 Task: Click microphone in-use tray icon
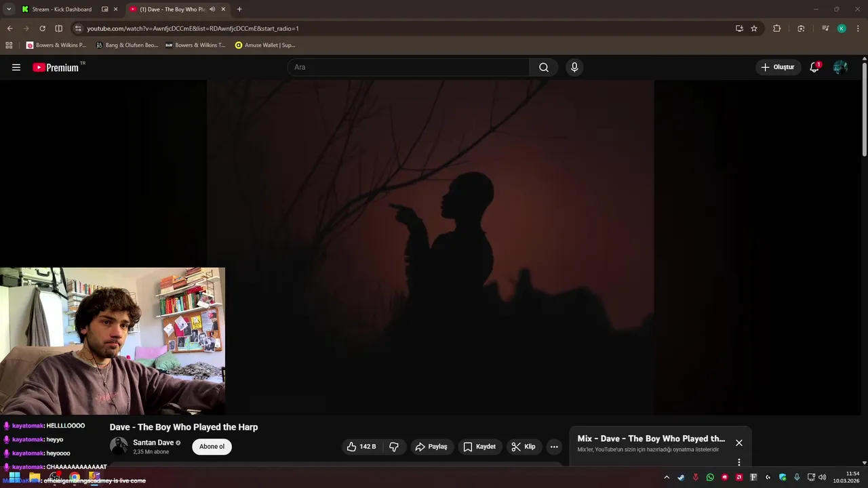pos(797,477)
